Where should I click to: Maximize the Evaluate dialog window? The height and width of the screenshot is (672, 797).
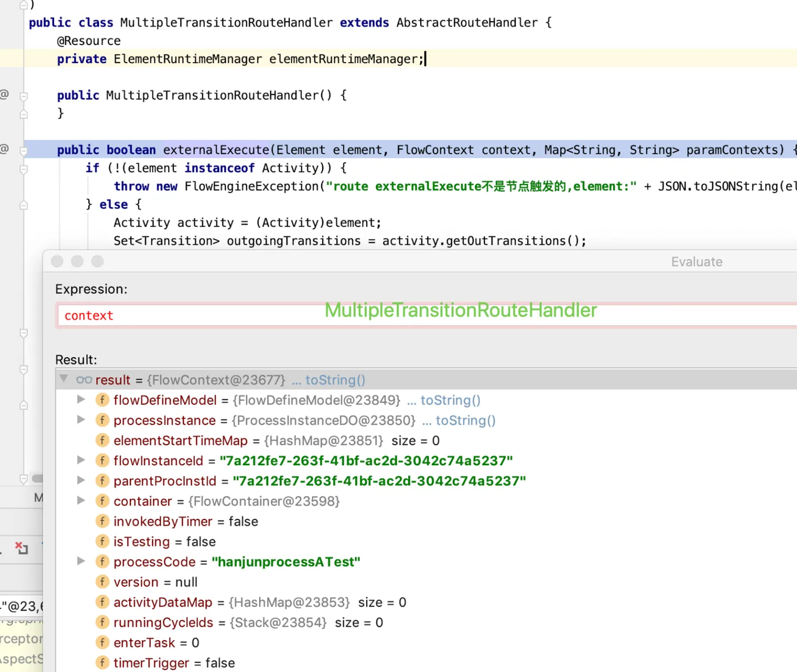(x=98, y=261)
